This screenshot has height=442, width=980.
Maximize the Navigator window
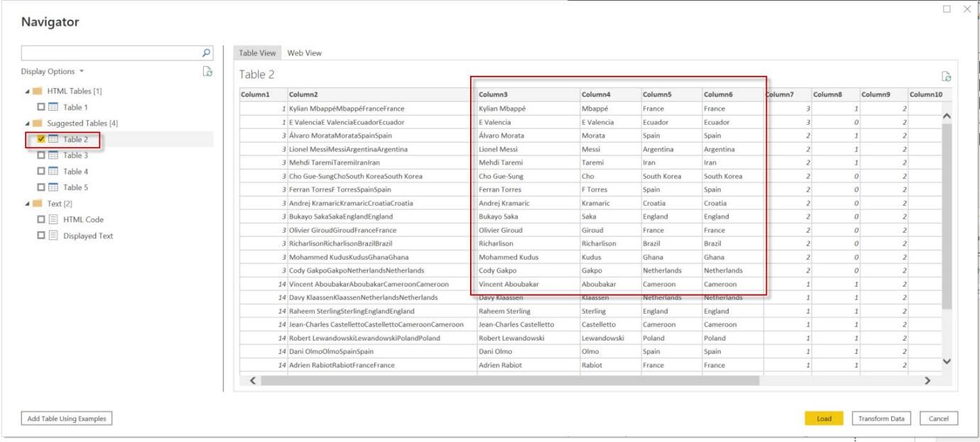pos(947,9)
